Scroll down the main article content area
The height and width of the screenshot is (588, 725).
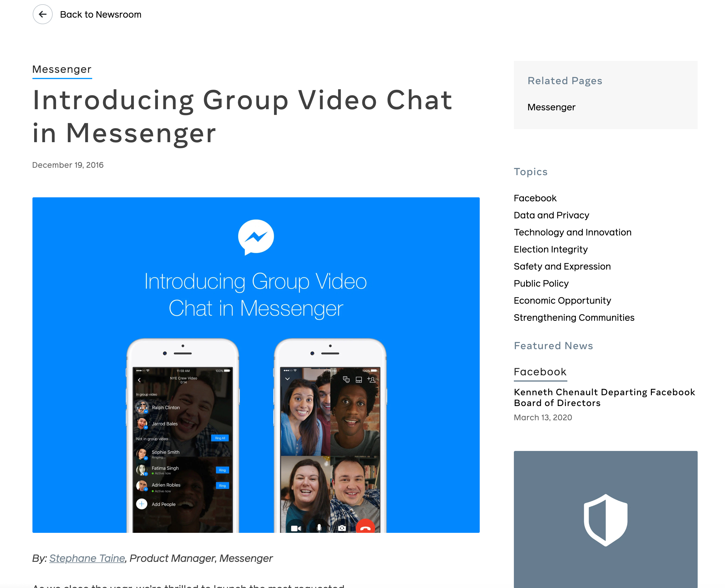(256, 360)
